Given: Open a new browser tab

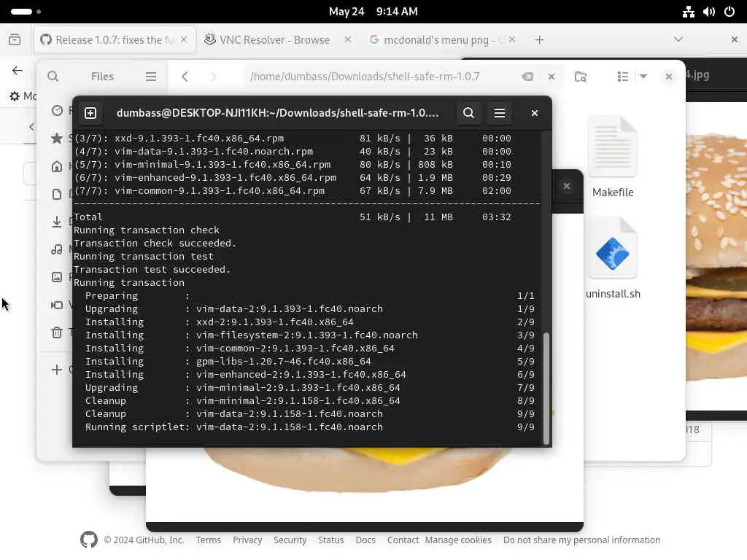Looking at the screenshot, I should (539, 40).
